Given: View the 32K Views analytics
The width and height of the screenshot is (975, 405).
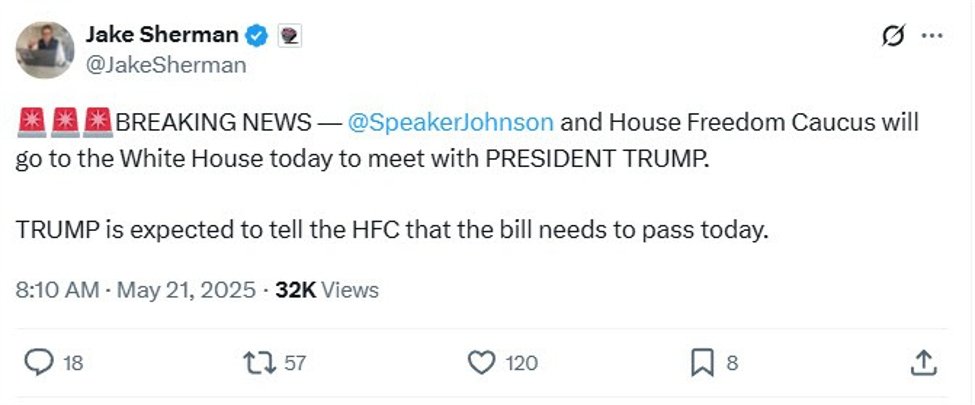Looking at the screenshot, I should tap(327, 290).
